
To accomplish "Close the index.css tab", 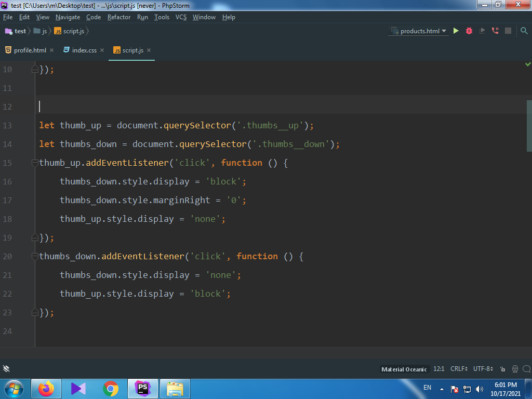I will pyautogui.click(x=102, y=50).
